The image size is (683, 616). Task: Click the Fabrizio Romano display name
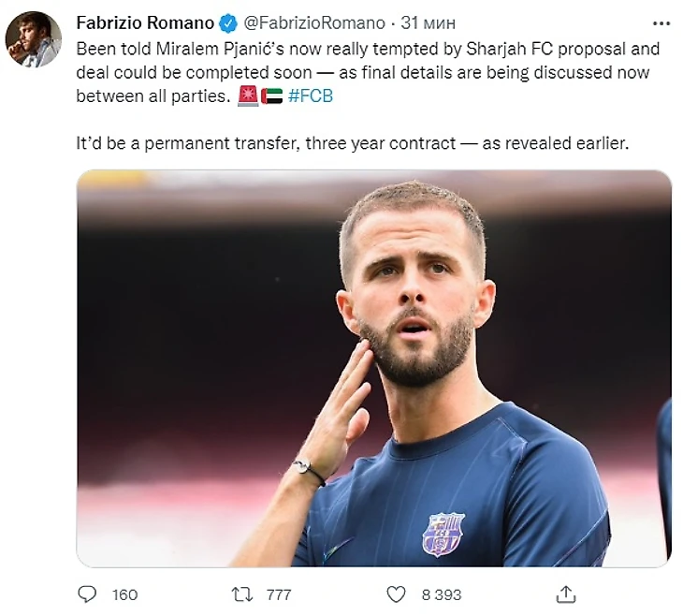point(144,22)
